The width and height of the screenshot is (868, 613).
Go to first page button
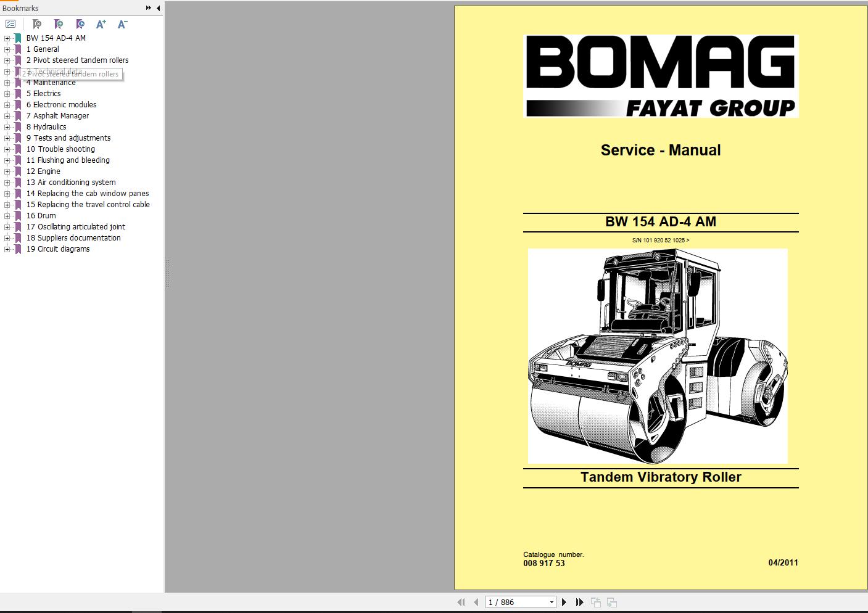461,602
